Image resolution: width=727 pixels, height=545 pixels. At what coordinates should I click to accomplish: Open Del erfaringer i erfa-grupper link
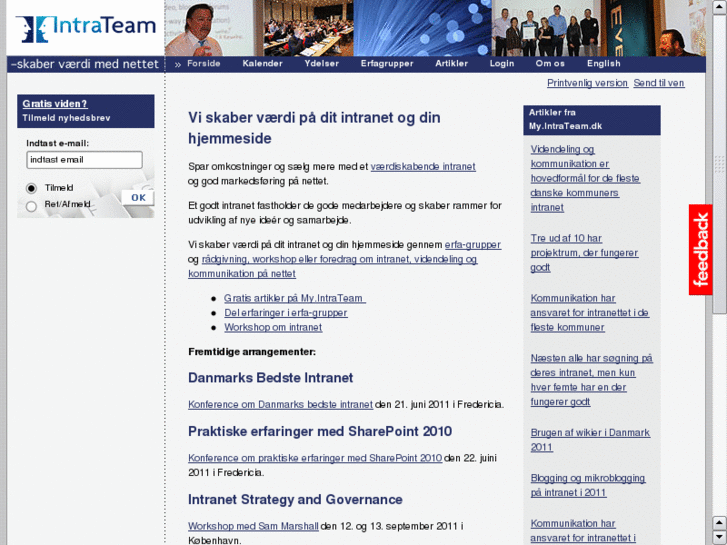(x=286, y=313)
